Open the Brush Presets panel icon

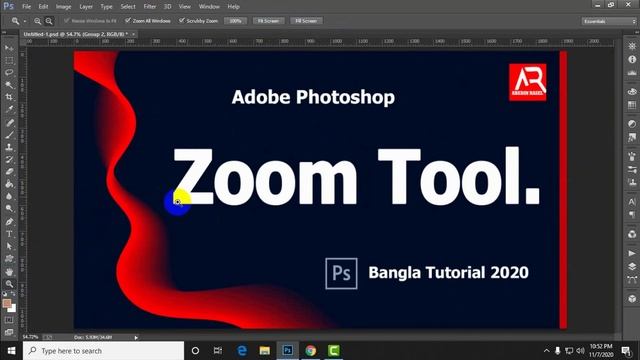click(x=632, y=169)
